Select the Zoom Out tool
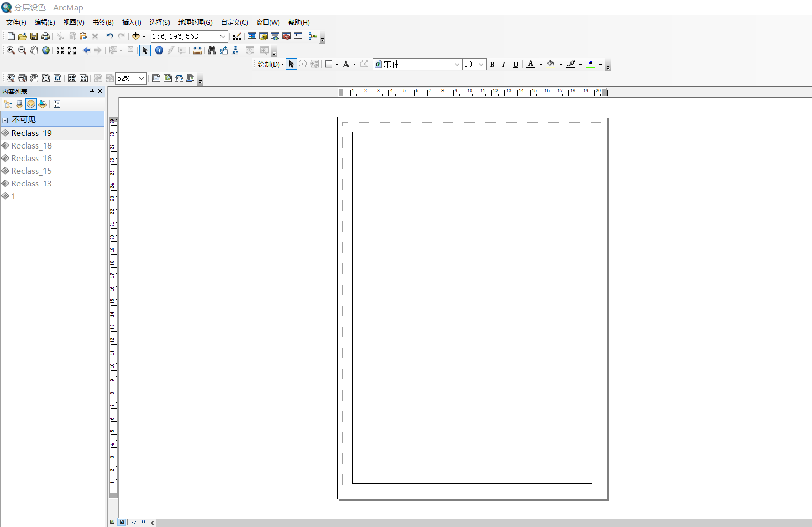This screenshot has height=527, width=812. tap(22, 50)
